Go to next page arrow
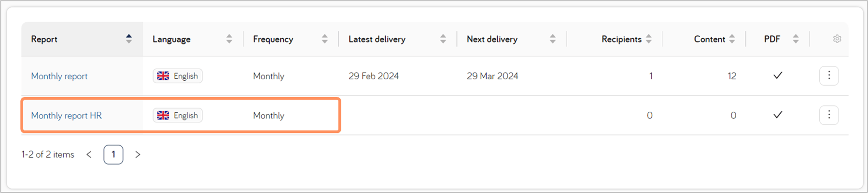Screen dimensions: 868x193 (x=138, y=155)
